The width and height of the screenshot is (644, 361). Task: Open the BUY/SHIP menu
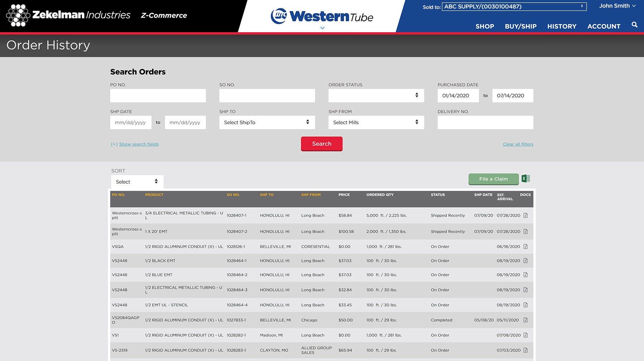coord(520,27)
